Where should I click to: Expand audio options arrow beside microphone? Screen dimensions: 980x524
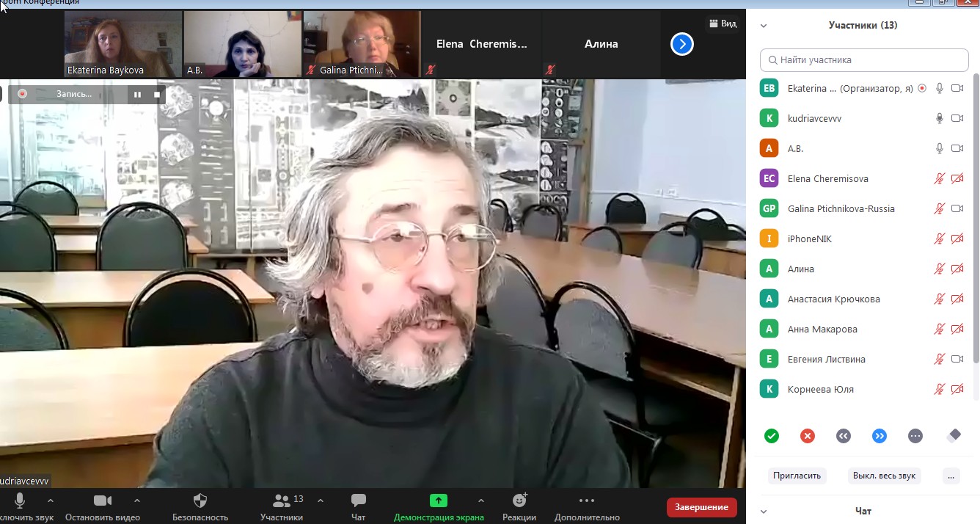(51, 501)
